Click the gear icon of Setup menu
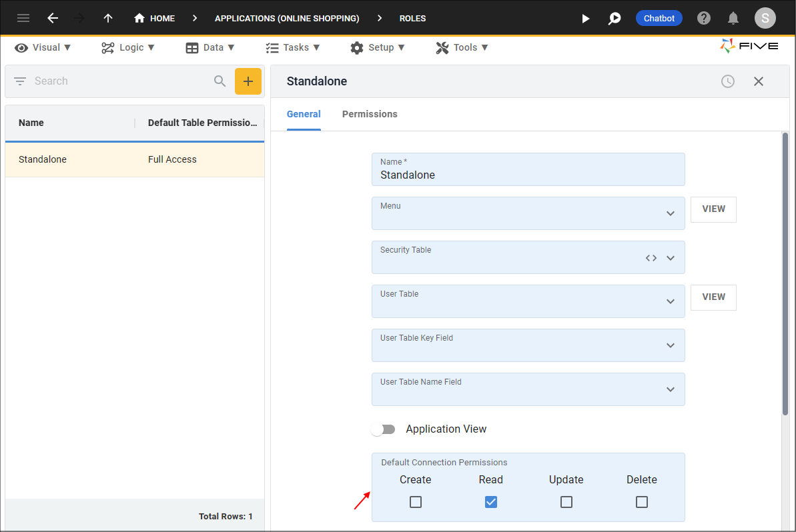Viewport: 796px width, 532px height. click(357, 48)
